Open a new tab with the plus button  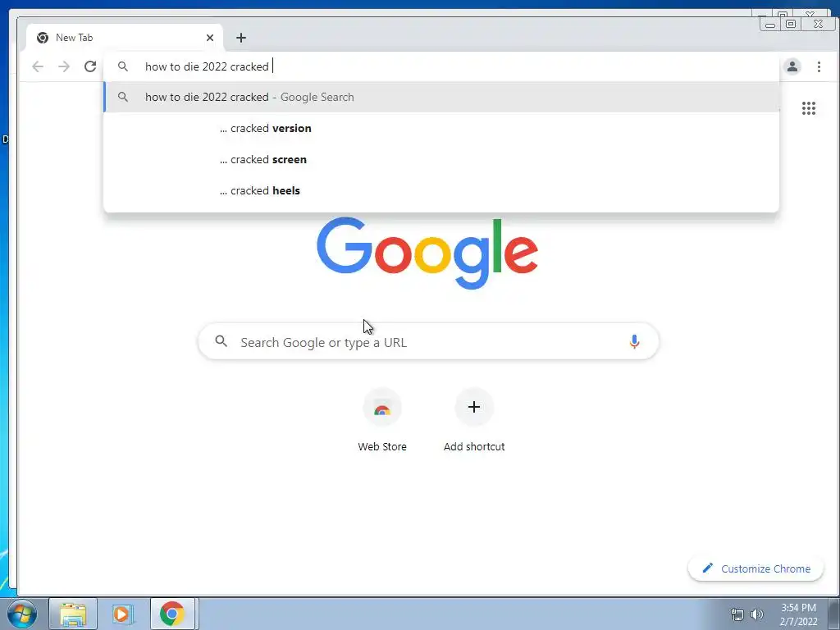click(241, 38)
